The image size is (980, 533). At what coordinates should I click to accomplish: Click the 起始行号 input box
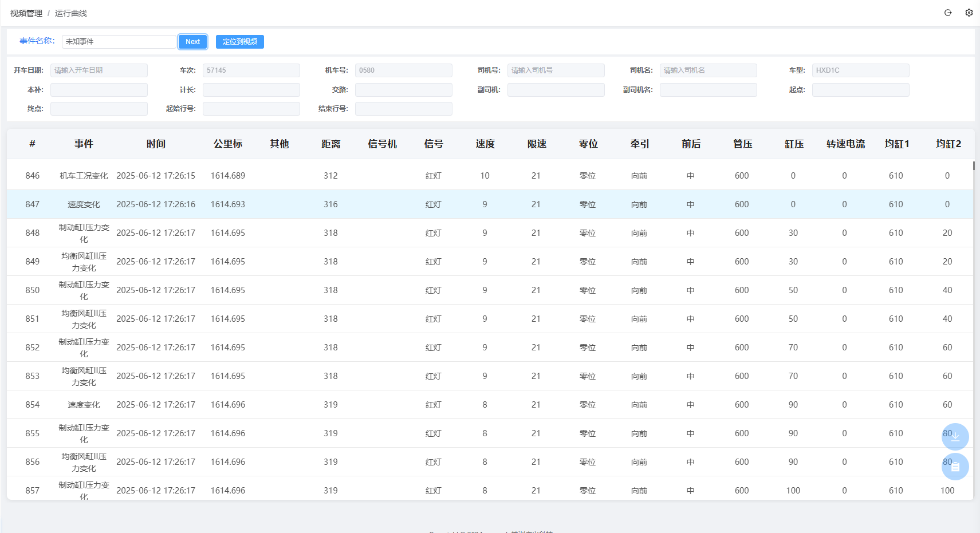coord(251,108)
